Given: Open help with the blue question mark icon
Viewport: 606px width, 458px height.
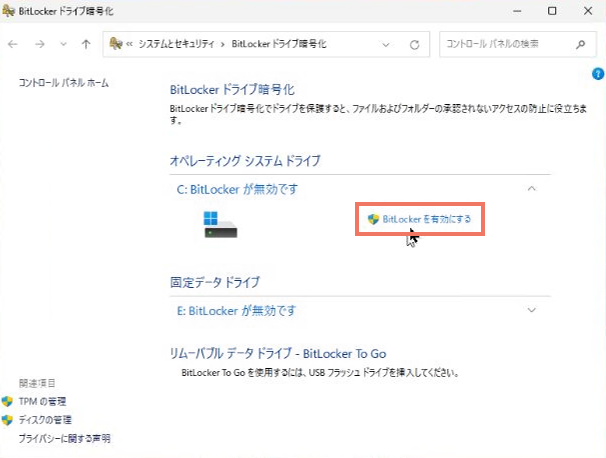Looking at the screenshot, I should point(597,74).
